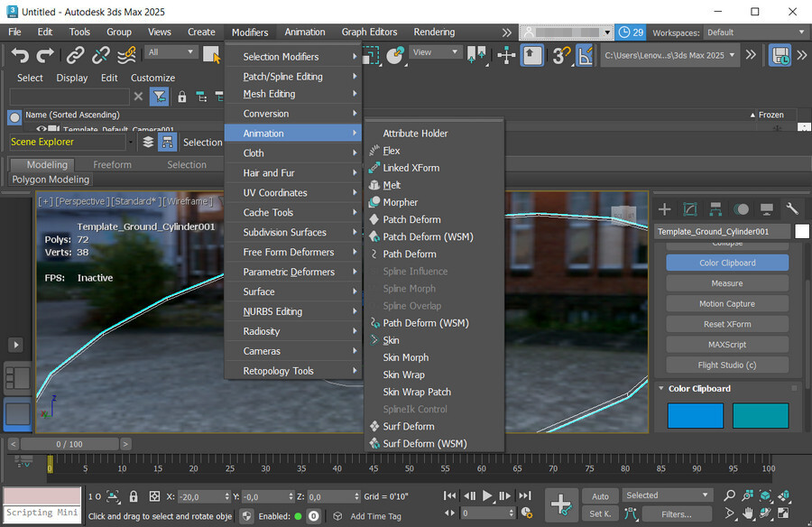
Task: Select the Select Object tool icon
Action: [x=211, y=55]
